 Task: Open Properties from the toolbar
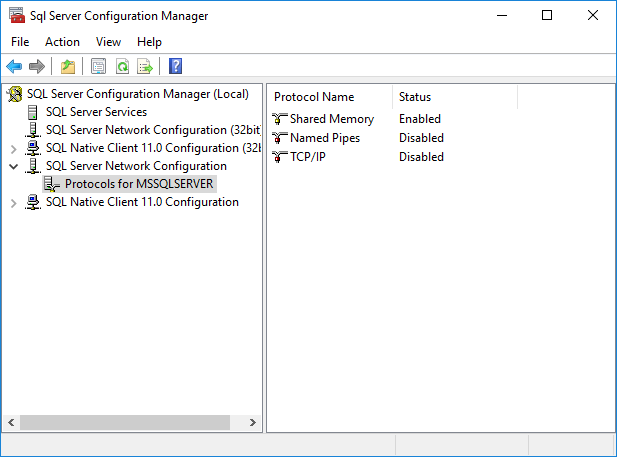tap(98, 66)
